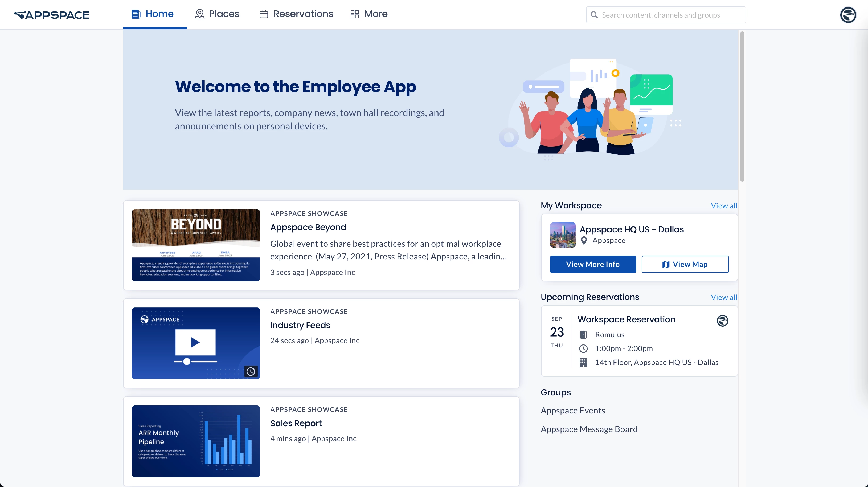View all Upcoming Reservations
Viewport: 868px width, 487px height.
(x=724, y=298)
